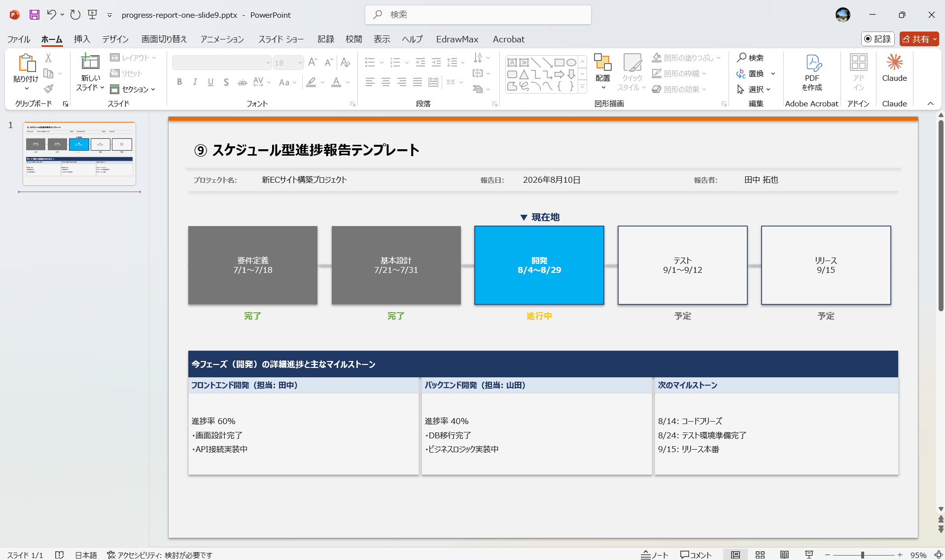Image resolution: width=945 pixels, height=560 pixels.
Task: Increase the list indent level
Action: click(x=436, y=63)
